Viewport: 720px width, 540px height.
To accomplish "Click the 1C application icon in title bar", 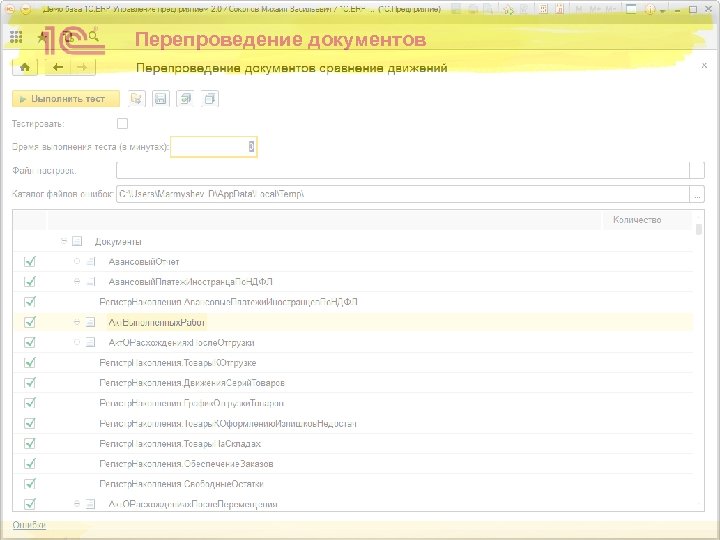I will click(x=10, y=9).
